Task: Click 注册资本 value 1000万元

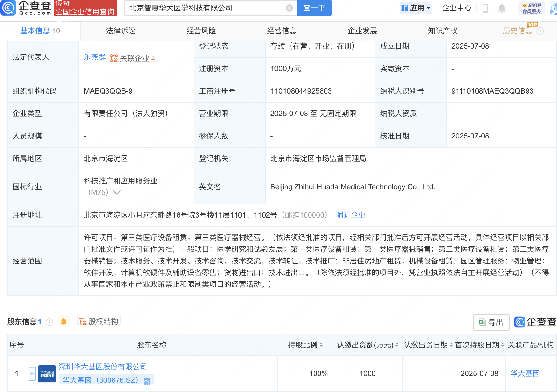Action: [x=286, y=69]
